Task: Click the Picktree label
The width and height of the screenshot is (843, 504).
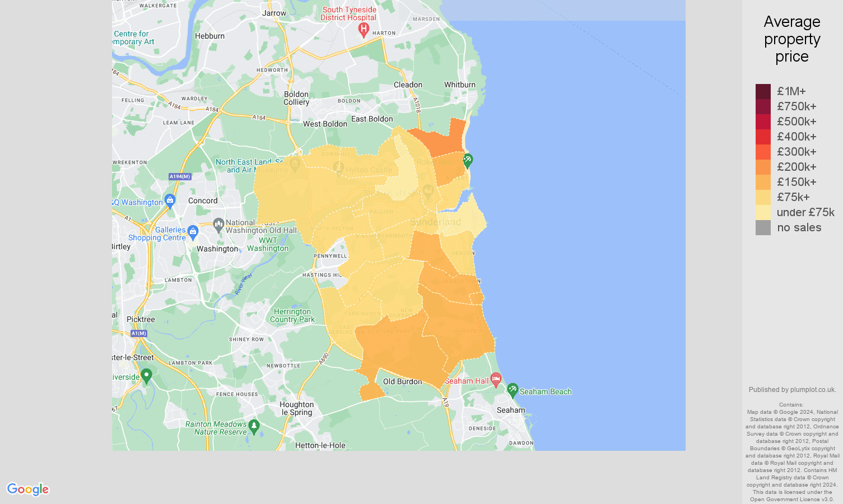Action: pos(141,319)
